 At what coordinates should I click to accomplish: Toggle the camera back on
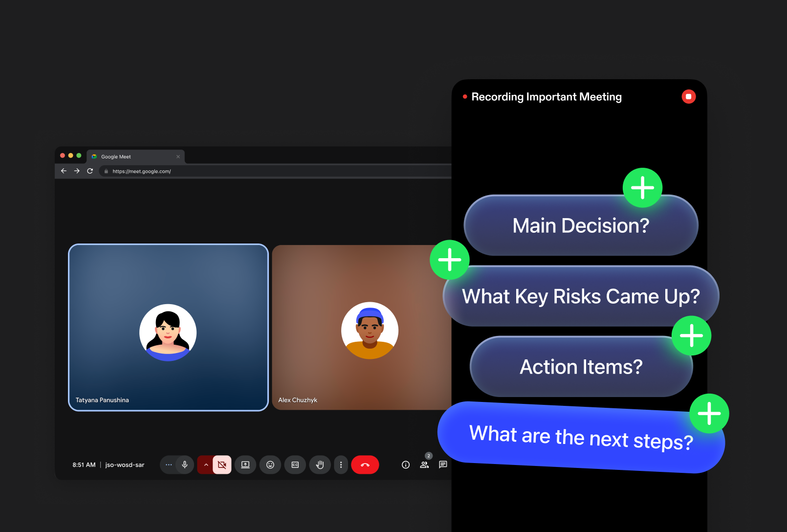tap(222, 465)
